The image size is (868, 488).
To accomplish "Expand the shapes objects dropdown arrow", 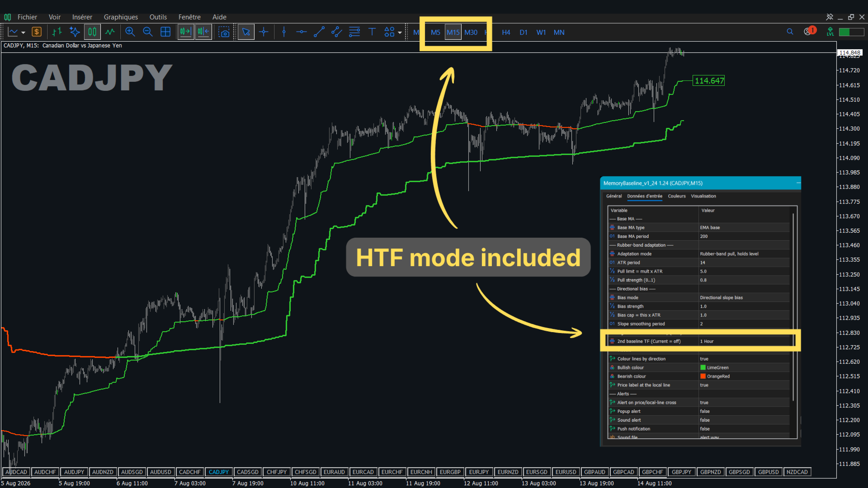I will [x=400, y=33].
